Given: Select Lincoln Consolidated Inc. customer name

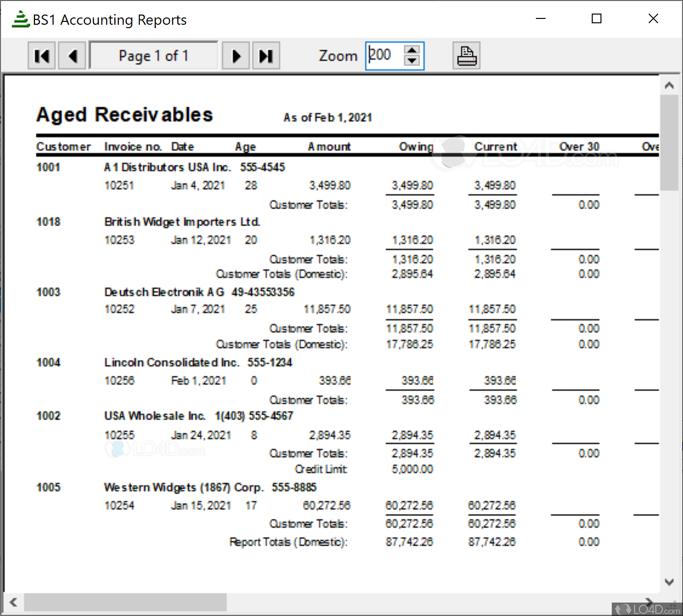Looking at the screenshot, I should pyautogui.click(x=172, y=362).
